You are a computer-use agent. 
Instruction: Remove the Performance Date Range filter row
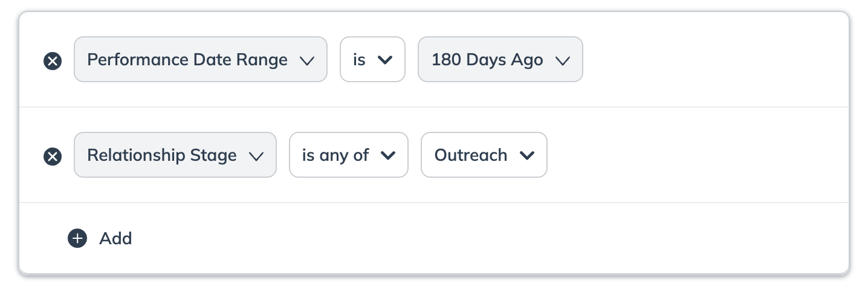(x=53, y=61)
